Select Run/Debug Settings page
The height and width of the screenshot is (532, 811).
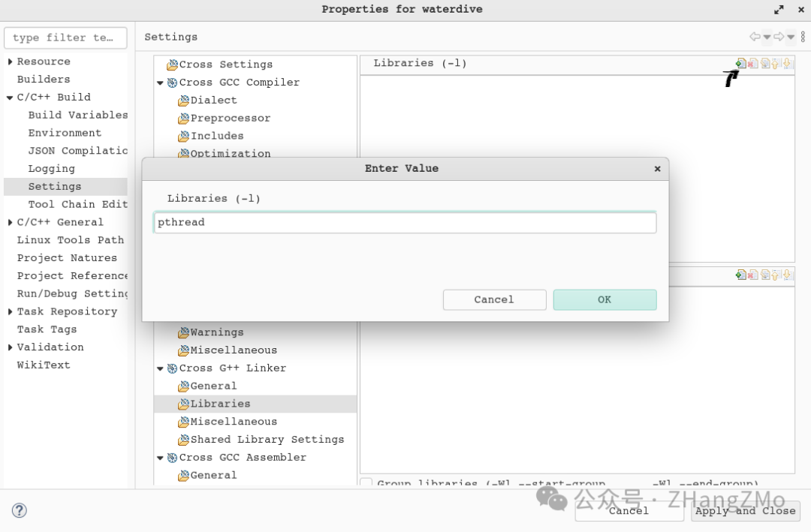tap(72, 293)
